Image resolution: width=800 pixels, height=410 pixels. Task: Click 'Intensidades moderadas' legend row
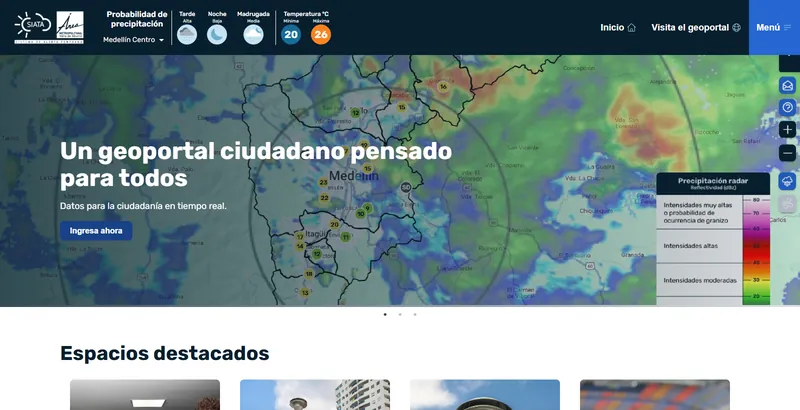point(698,280)
